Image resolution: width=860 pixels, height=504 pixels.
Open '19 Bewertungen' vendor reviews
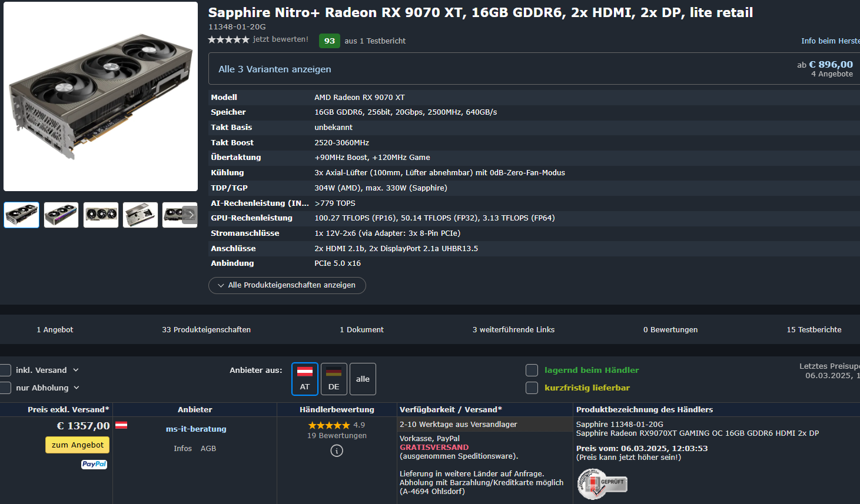pos(337,436)
